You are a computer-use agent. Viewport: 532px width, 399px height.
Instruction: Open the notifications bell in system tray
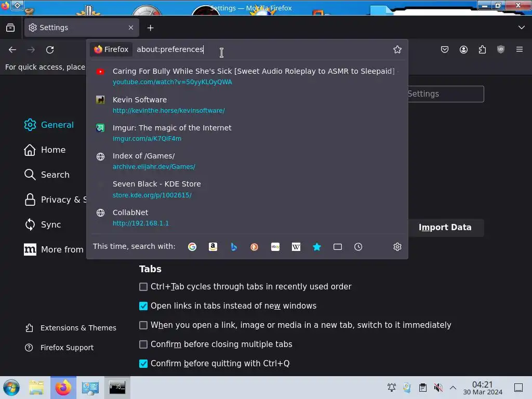point(392,388)
